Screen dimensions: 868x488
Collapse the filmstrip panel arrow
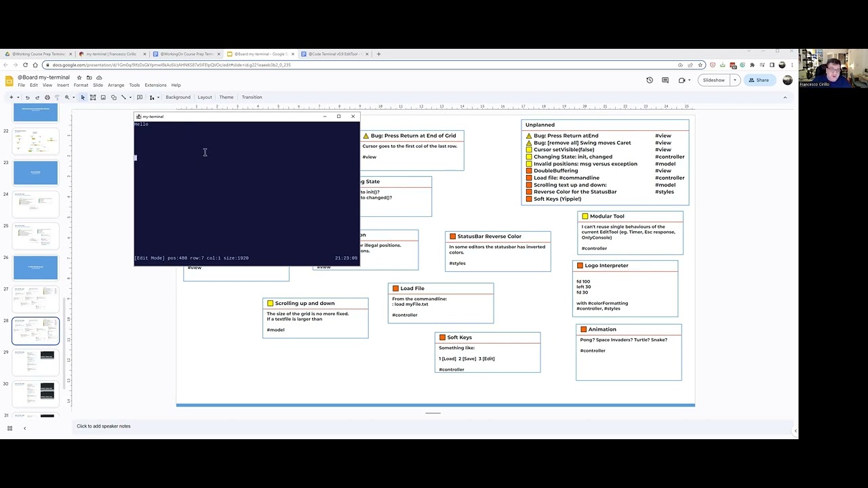pyautogui.click(x=24, y=428)
